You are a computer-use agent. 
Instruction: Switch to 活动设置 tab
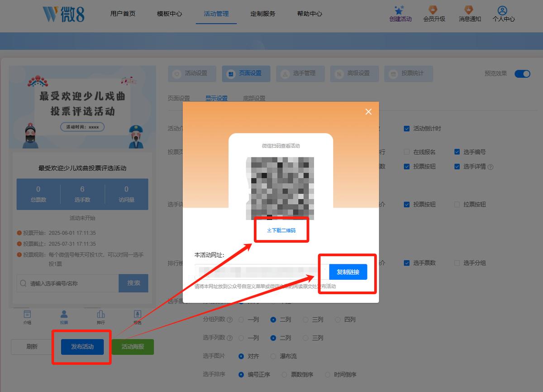point(192,73)
